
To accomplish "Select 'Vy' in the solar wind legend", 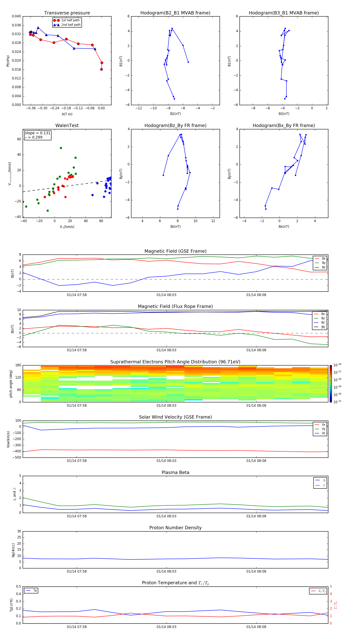I will tap(320, 429).
